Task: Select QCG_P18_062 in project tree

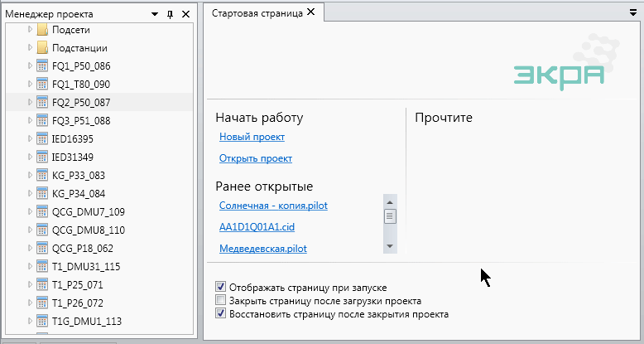Action: coord(82,249)
